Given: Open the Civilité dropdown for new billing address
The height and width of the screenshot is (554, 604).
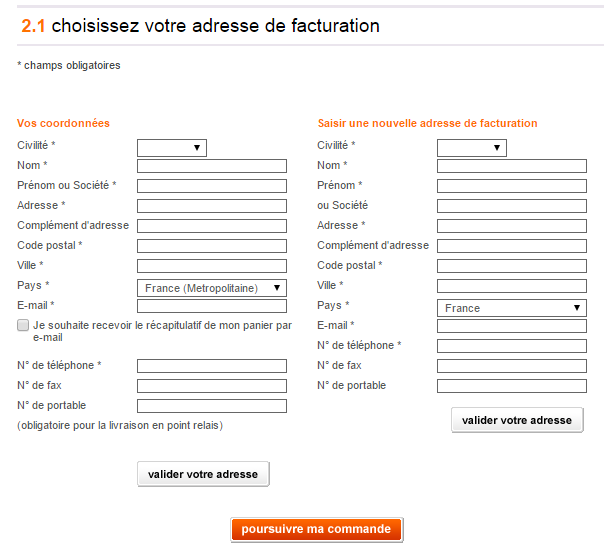Looking at the screenshot, I should point(471,148).
